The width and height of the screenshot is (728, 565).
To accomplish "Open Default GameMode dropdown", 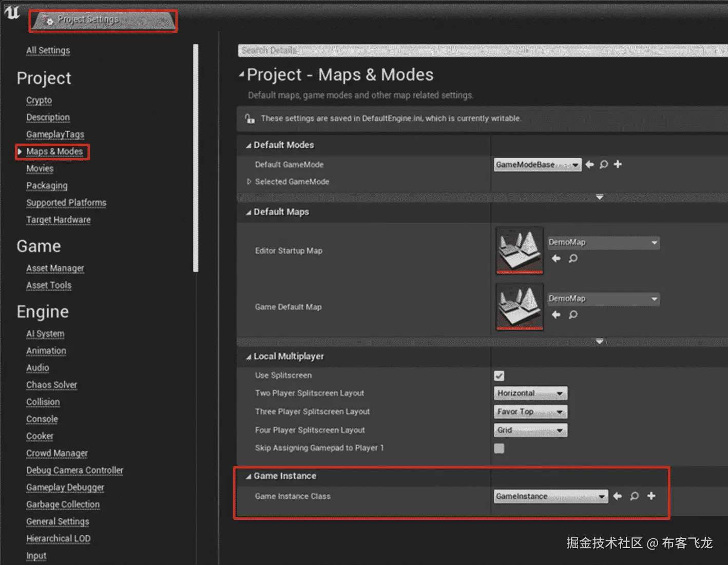I will coord(538,165).
